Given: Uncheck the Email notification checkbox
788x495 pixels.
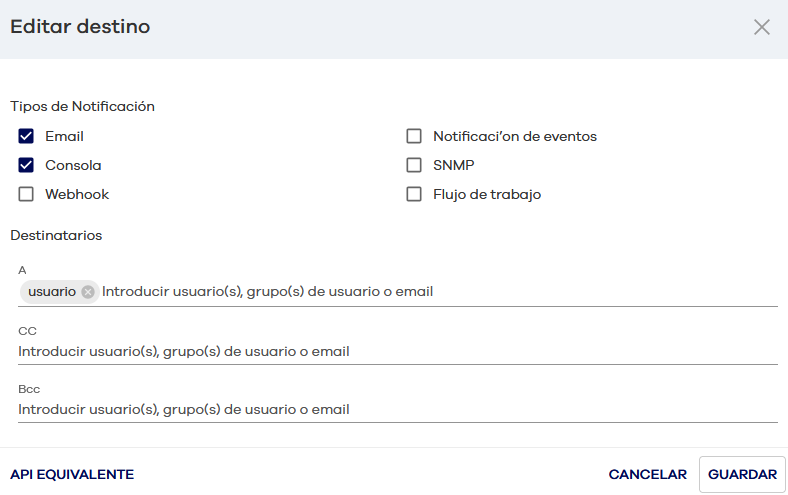Looking at the screenshot, I should pyautogui.click(x=26, y=136).
